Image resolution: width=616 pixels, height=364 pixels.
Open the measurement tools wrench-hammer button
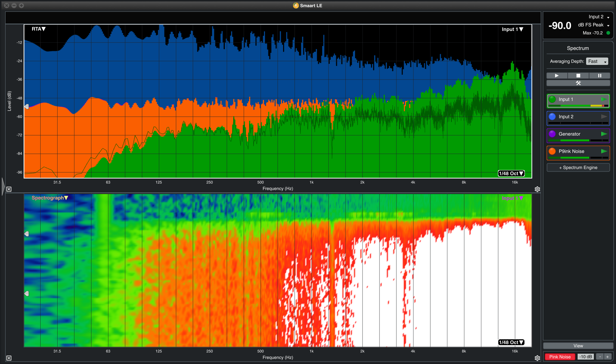[x=578, y=83]
